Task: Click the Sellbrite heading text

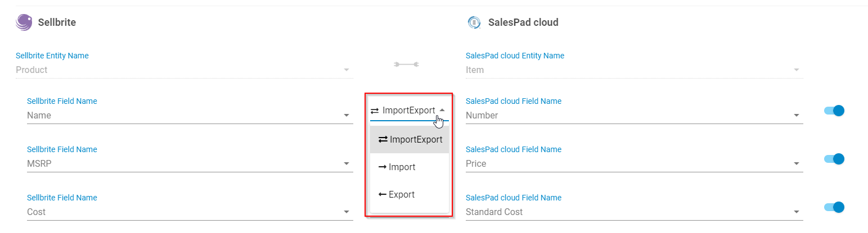Action: tap(57, 22)
